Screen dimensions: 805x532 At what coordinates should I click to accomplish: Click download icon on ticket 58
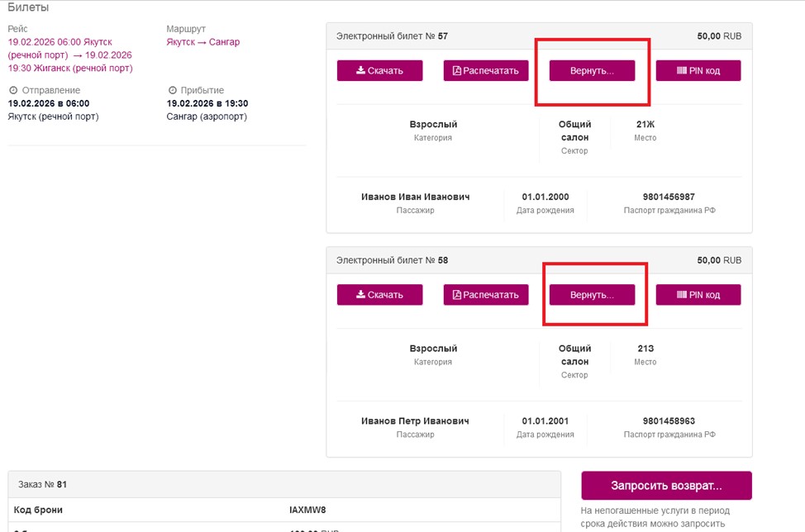[x=361, y=294]
